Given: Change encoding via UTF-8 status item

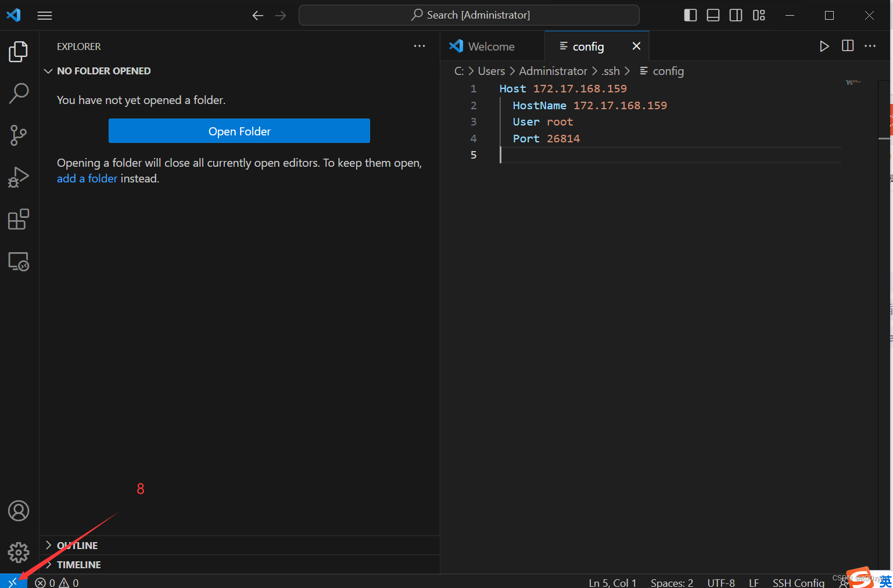Looking at the screenshot, I should tap(721, 582).
